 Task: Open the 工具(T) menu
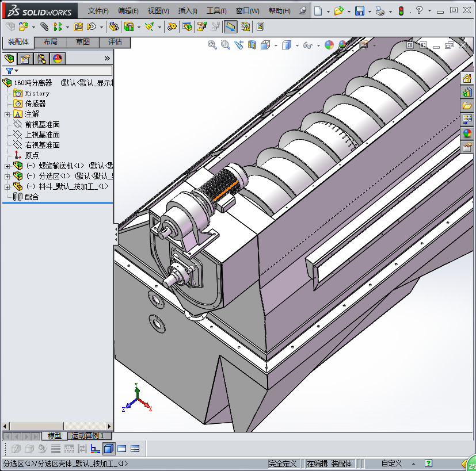[x=216, y=11]
